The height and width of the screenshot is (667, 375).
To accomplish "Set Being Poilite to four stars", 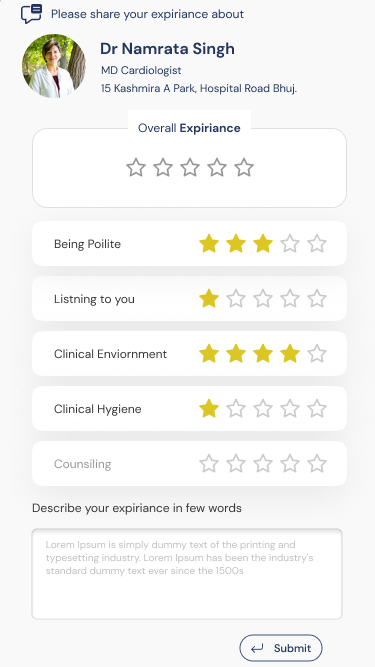I will point(290,244).
